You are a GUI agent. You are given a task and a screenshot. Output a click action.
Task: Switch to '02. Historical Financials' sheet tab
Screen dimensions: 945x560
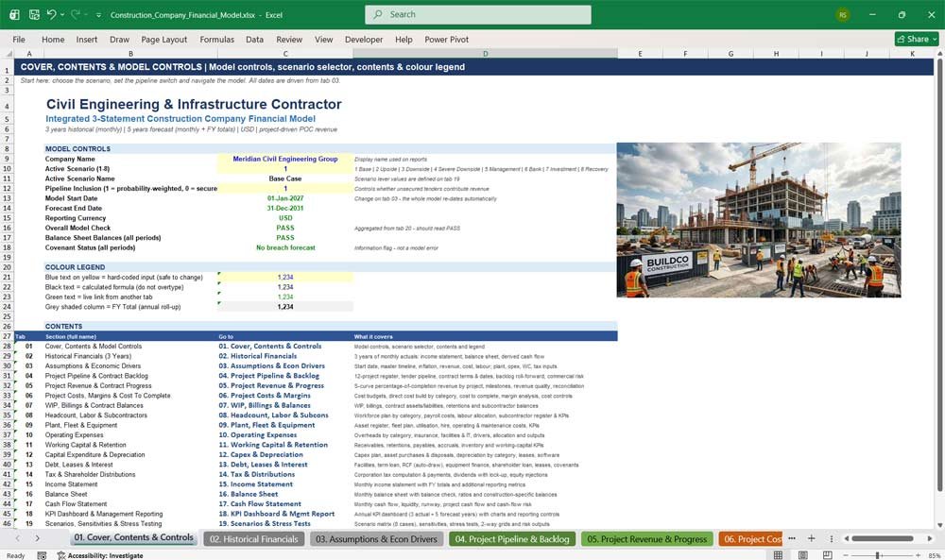coord(253,539)
